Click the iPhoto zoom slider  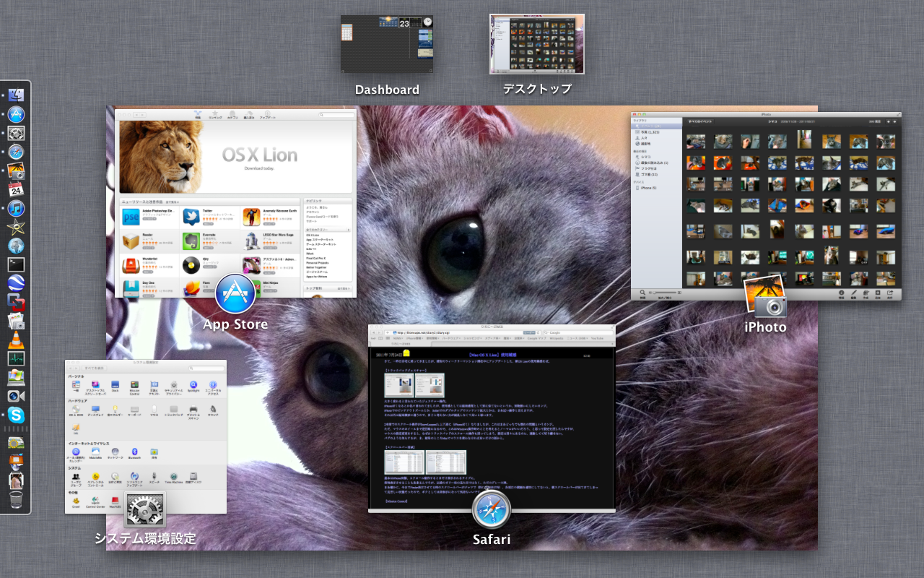click(666, 292)
